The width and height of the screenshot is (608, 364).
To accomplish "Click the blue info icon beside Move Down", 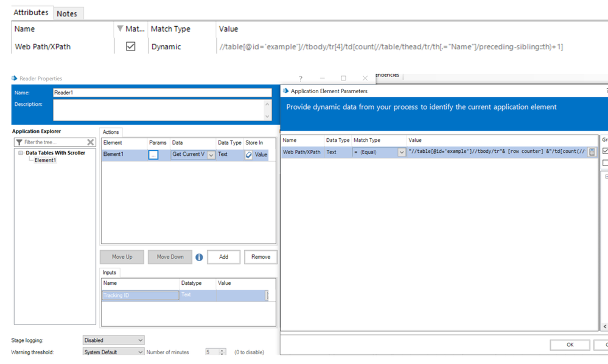I will point(199,257).
